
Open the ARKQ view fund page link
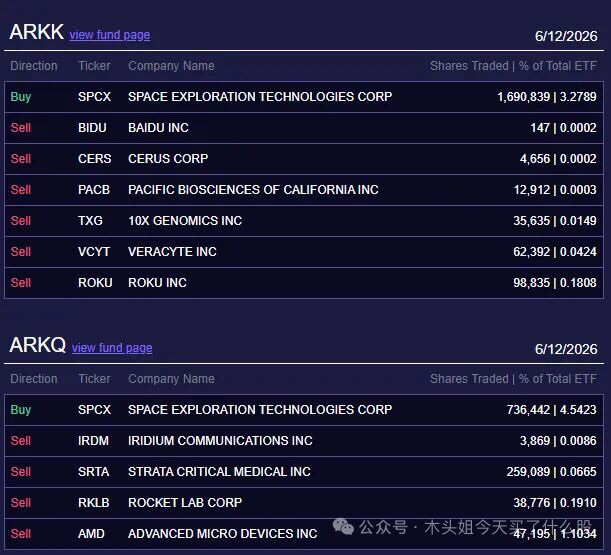point(112,348)
